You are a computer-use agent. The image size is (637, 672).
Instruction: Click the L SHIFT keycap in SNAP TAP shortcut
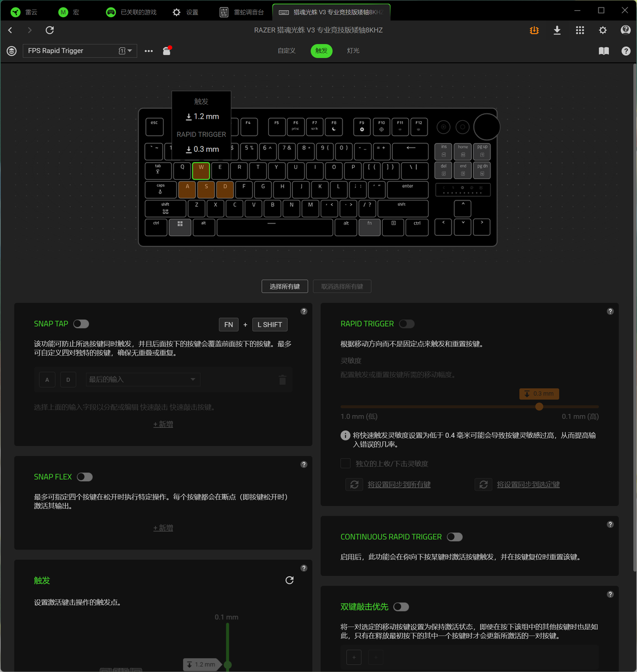click(x=270, y=325)
